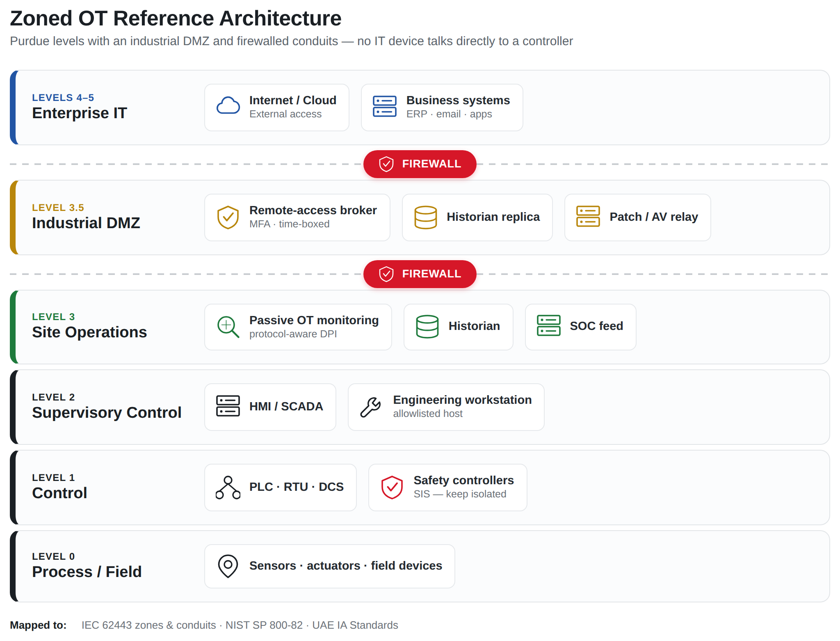The height and width of the screenshot is (641, 840).
Task: Click the Site Operations zone heading
Action: [89, 332]
